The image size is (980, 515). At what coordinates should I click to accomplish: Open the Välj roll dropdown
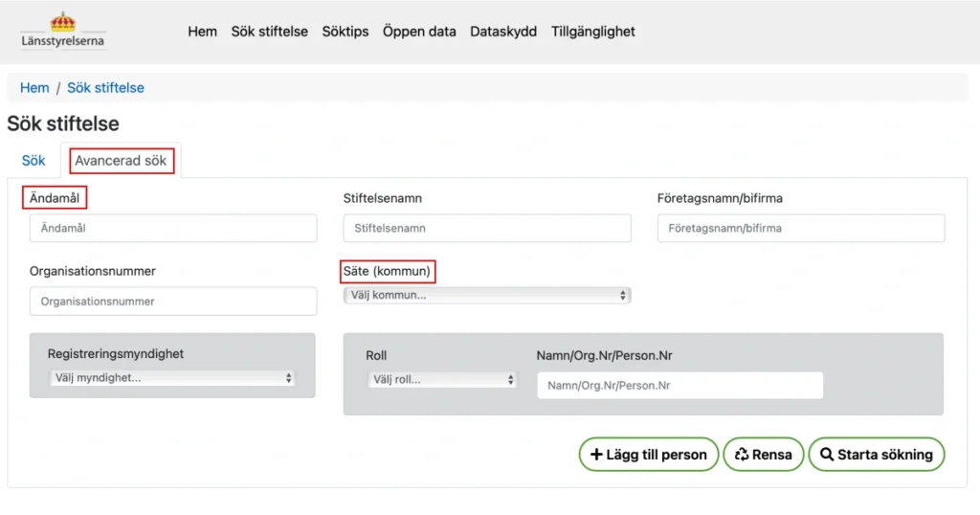[x=442, y=379]
